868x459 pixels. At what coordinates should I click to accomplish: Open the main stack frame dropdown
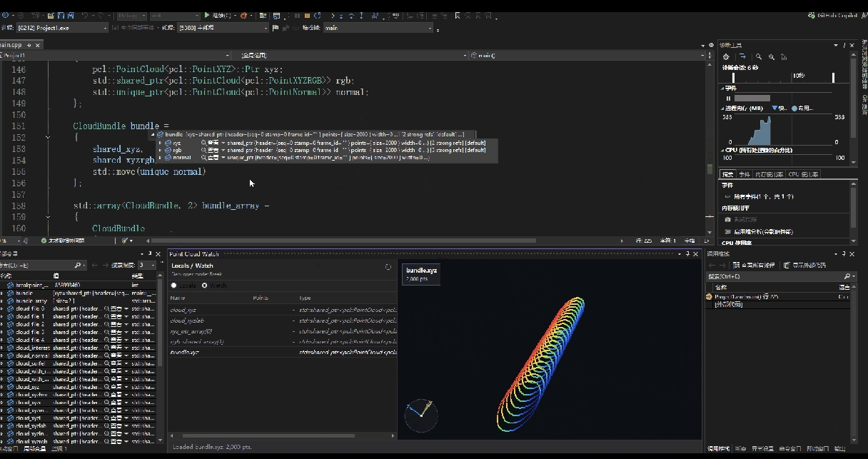378,28
